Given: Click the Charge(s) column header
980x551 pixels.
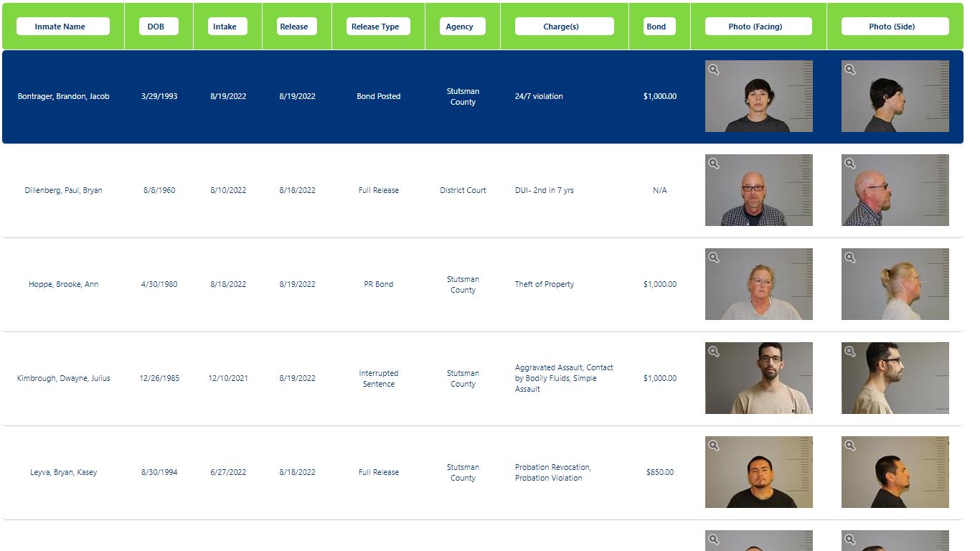Looking at the screenshot, I should click(565, 27).
